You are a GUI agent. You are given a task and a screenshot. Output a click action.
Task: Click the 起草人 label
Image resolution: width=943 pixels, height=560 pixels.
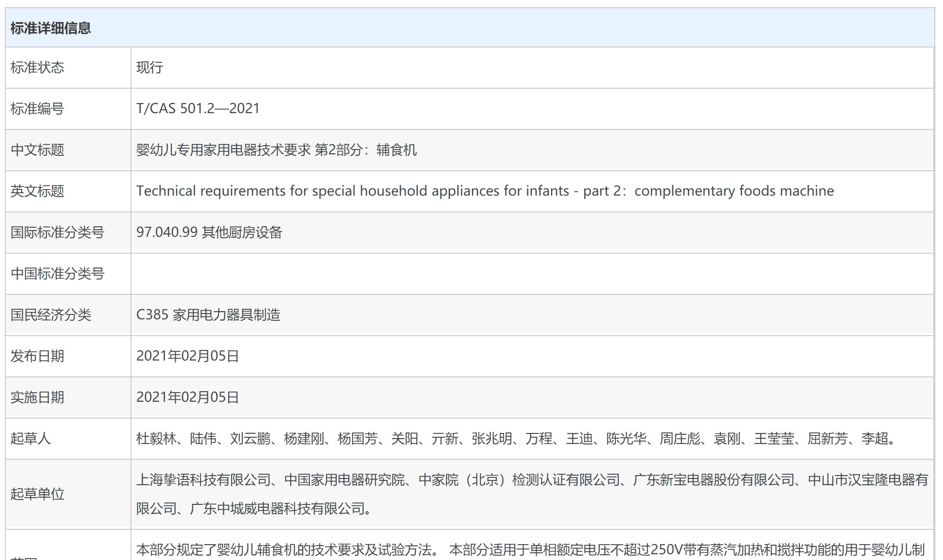click(x=31, y=439)
